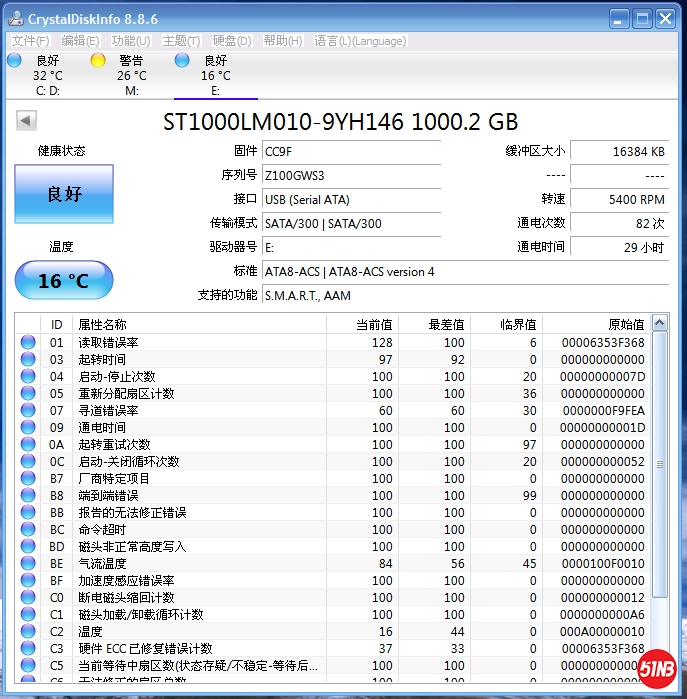Screen dimensions: 687x699
Task: Click status orb for attribute BE 气流温度
Action: pos(28,564)
